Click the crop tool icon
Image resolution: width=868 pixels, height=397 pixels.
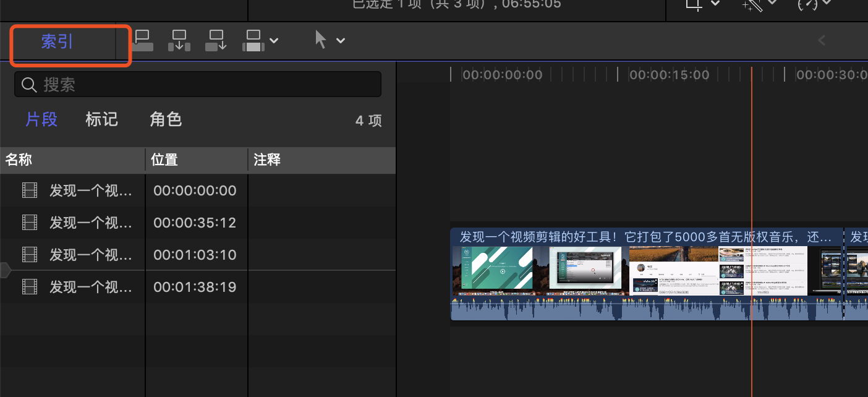[x=694, y=4]
